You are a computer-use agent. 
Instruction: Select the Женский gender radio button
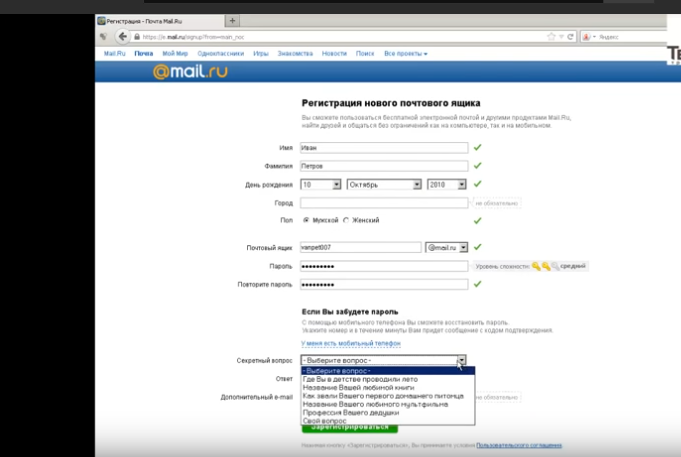pyautogui.click(x=346, y=220)
